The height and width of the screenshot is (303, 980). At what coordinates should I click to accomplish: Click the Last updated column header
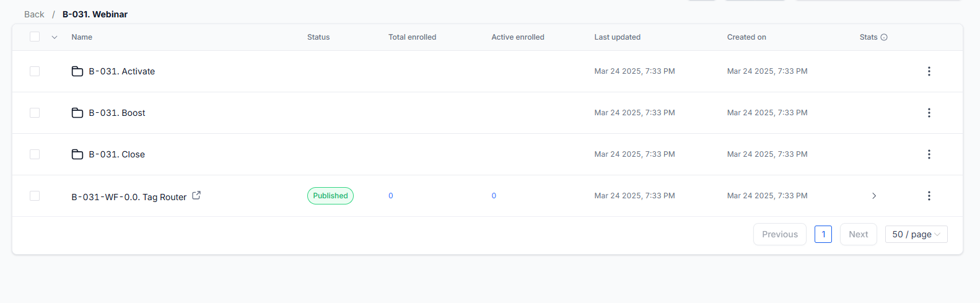(618, 37)
